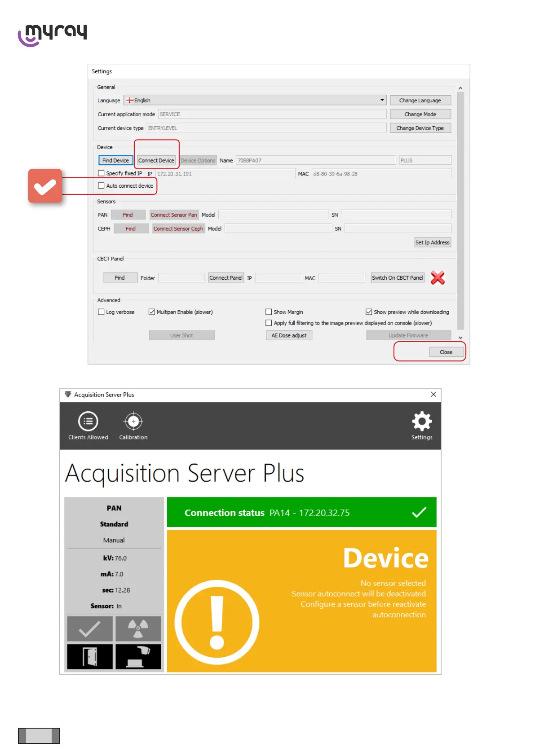Click the Set Ip Address button
The height and width of the screenshot is (756, 535).
[x=432, y=242]
